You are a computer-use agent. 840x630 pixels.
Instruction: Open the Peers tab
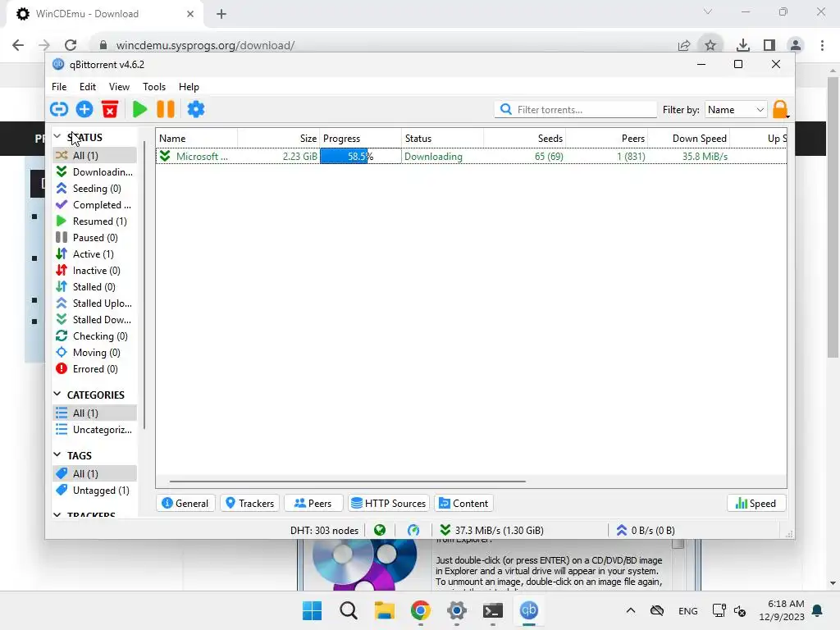(x=313, y=503)
